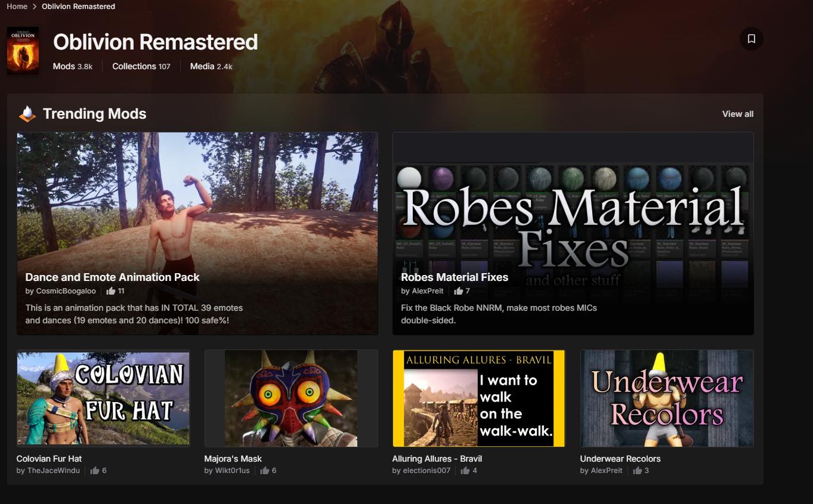Open the Alluring Allures - Bravil mod title
Screen dimensions: 813x504
pos(437,459)
